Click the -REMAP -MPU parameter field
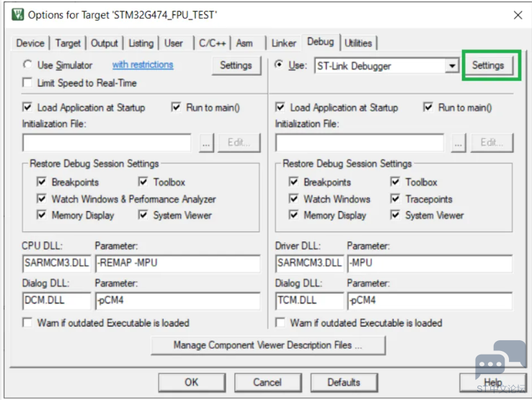 [x=178, y=264]
